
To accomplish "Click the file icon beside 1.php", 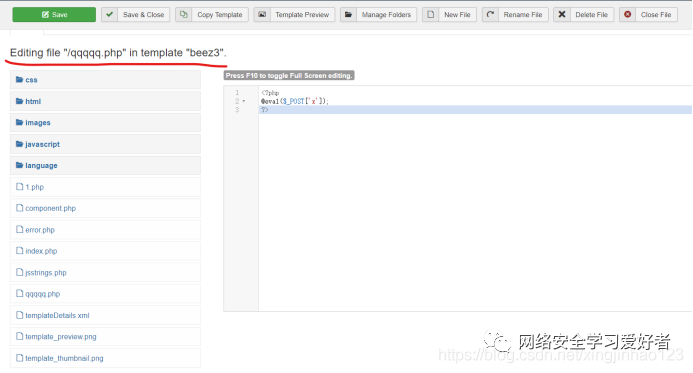I will 19,186.
